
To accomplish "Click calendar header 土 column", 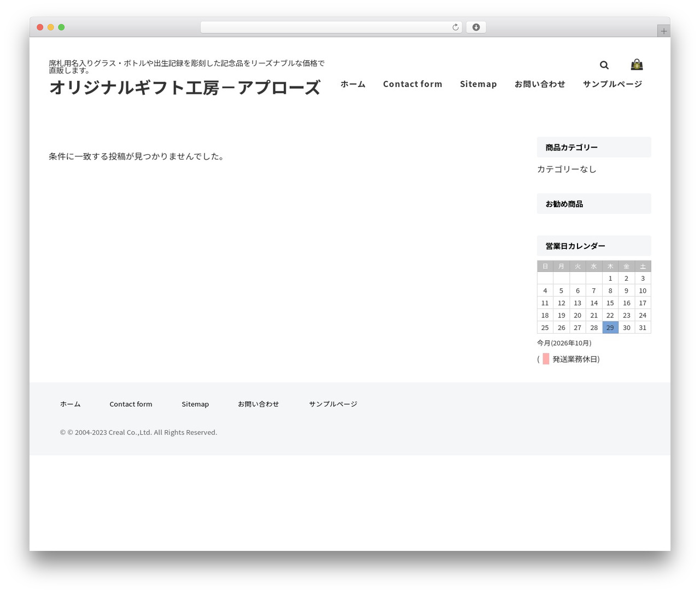I will click(643, 266).
